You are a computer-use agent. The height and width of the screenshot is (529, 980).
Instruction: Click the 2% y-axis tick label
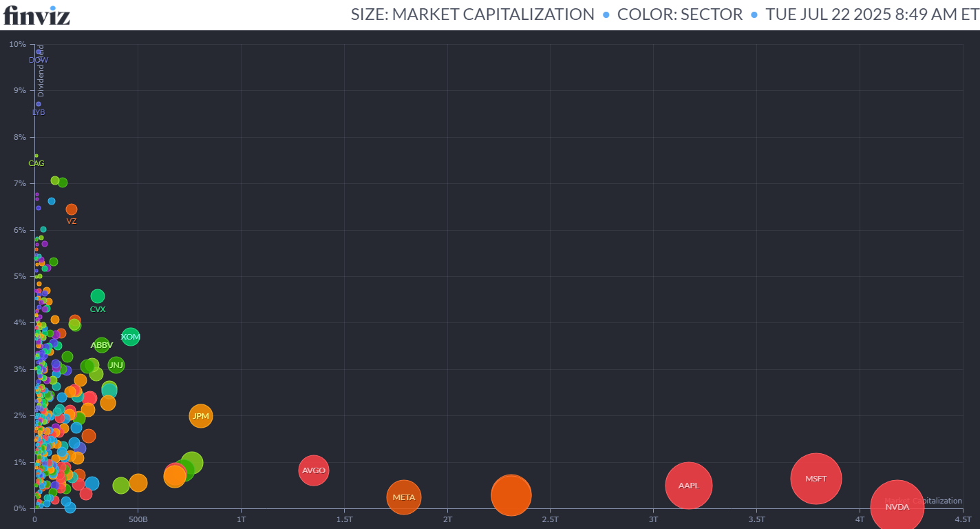(20, 415)
